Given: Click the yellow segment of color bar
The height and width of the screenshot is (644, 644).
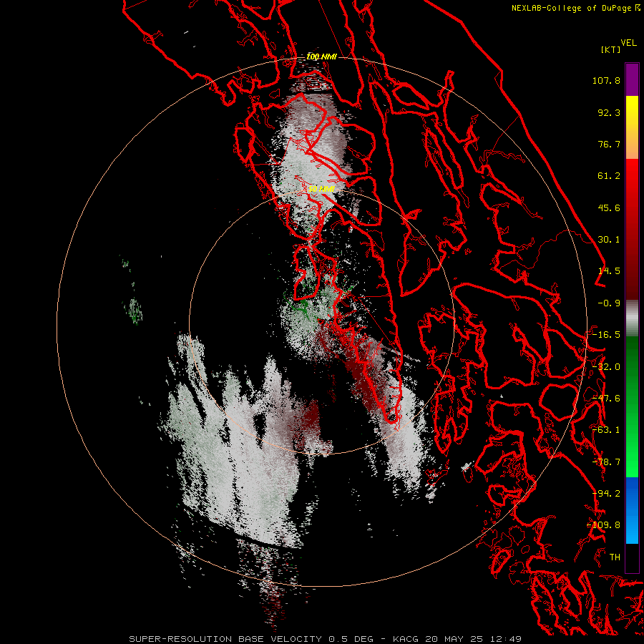Looking at the screenshot, I should [x=632, y=111].
